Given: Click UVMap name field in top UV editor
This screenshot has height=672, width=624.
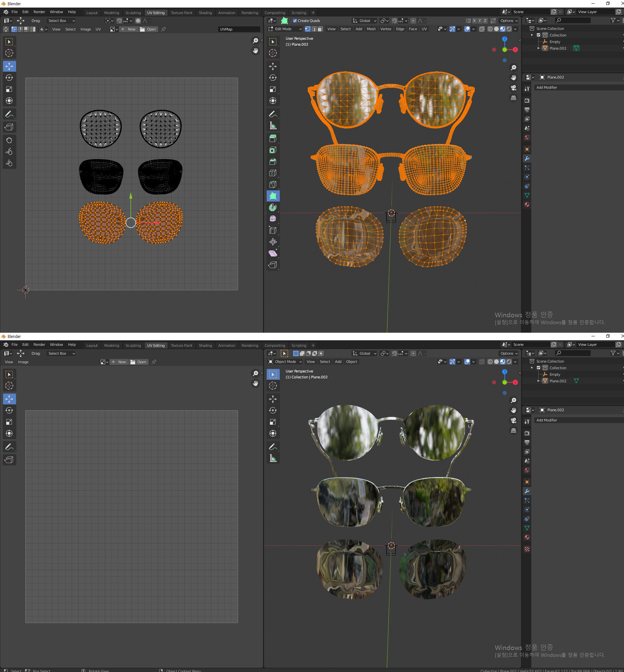Looking at the screenshot, I should pyautogui.click(x=239, y=29).
